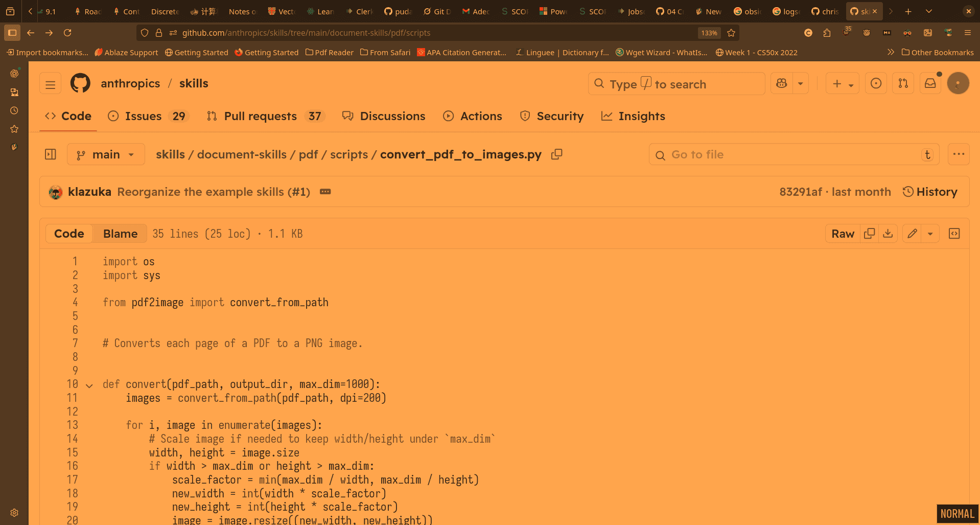980x525 pixels.
Task: Toggle the browser sidebar button
Action: click(12, 33)
